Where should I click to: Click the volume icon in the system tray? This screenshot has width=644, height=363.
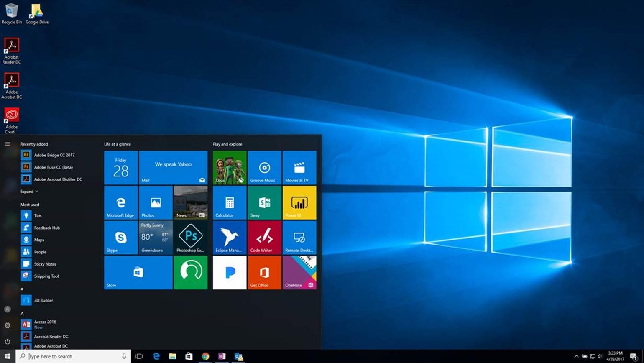point(601,356)
